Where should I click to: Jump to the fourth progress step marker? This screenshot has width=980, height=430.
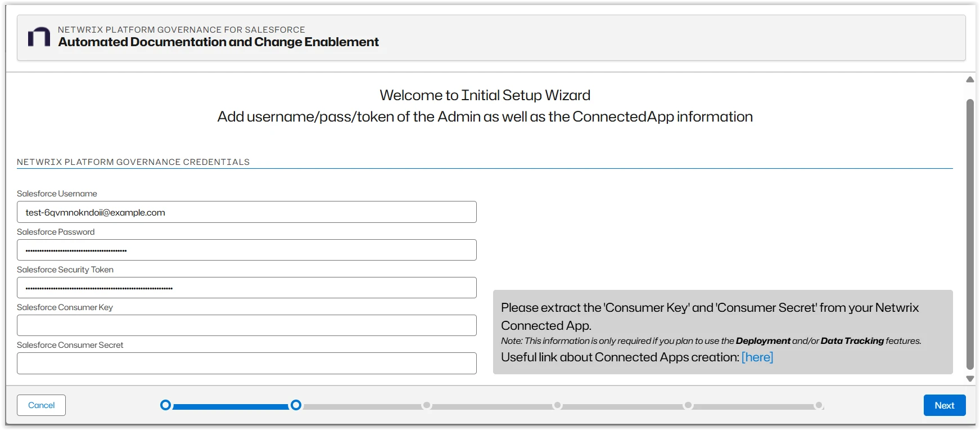[x=557, y=405]
